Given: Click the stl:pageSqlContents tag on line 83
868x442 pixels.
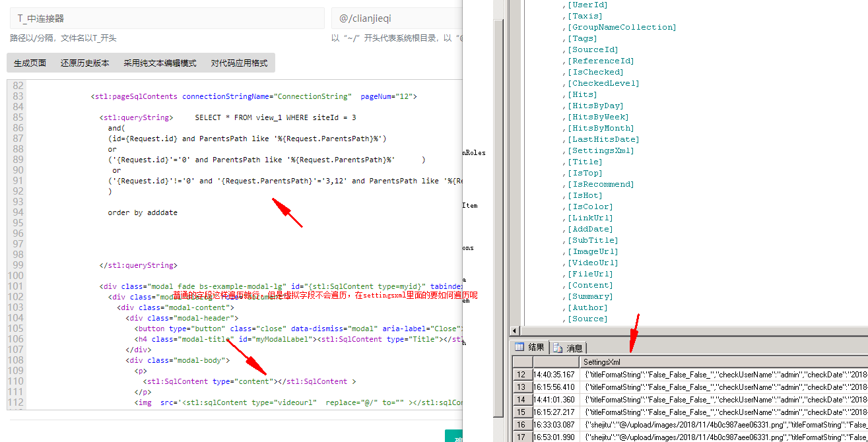Looking at the screenshot, I should [x=253, y=96].
